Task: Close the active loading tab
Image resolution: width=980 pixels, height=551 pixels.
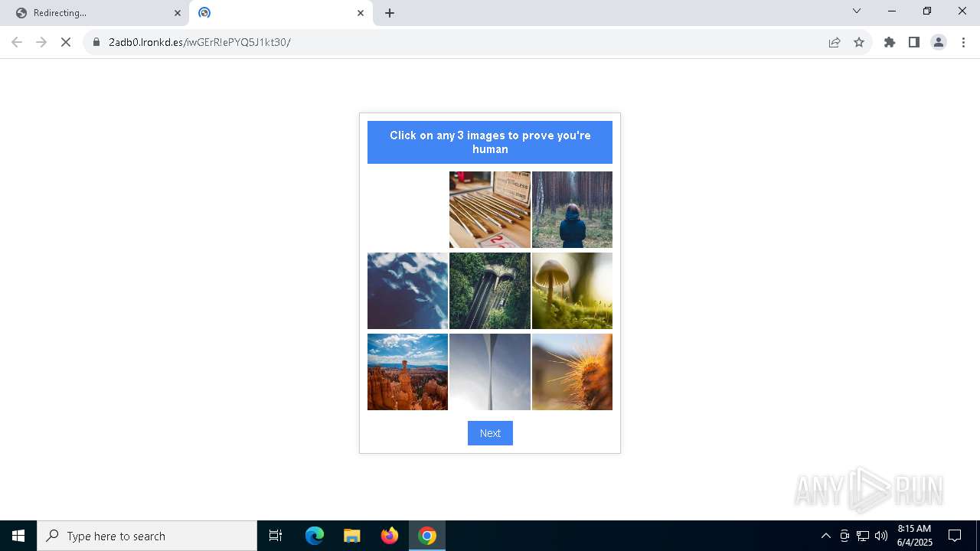Action: pos(361,13)
